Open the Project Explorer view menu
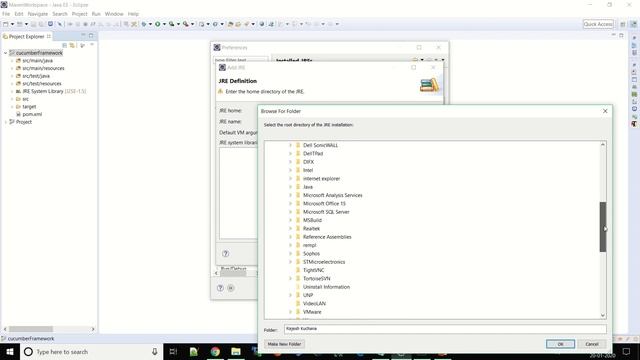This screenshot has width=640, height=360. coord(92,45)
